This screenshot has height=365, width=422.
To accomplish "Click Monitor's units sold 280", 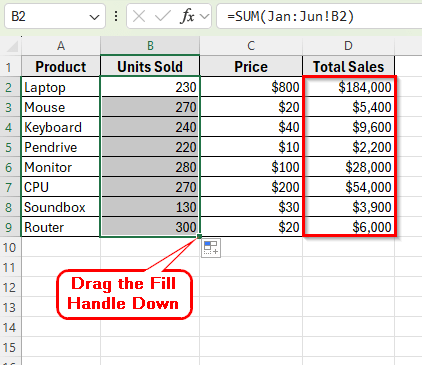I will [x=150, y=167].
